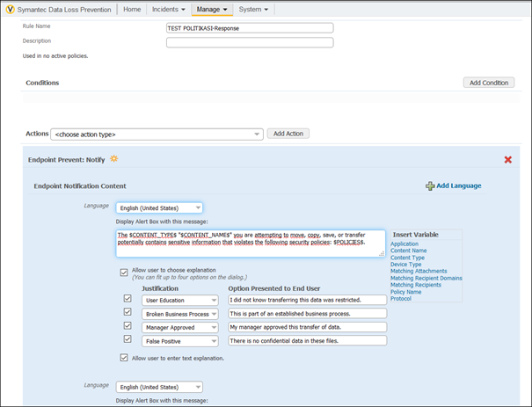This screenshot has height=407, width=532.
Task: Click the Description input field
Action: (x=250, y=43)
